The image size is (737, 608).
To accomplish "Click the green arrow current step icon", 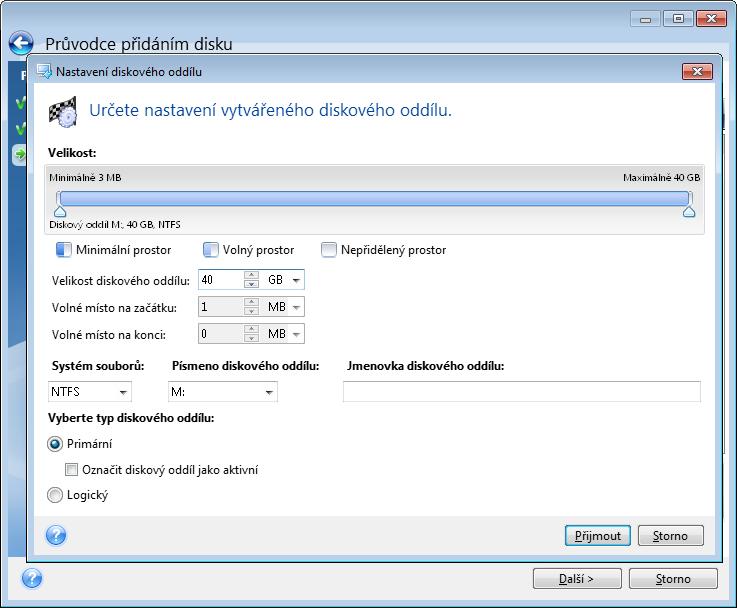I will pyautogui.click(x=20, y=154).
